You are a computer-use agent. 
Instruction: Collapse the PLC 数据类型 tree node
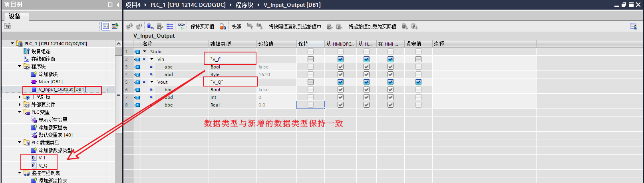(19, 143)
